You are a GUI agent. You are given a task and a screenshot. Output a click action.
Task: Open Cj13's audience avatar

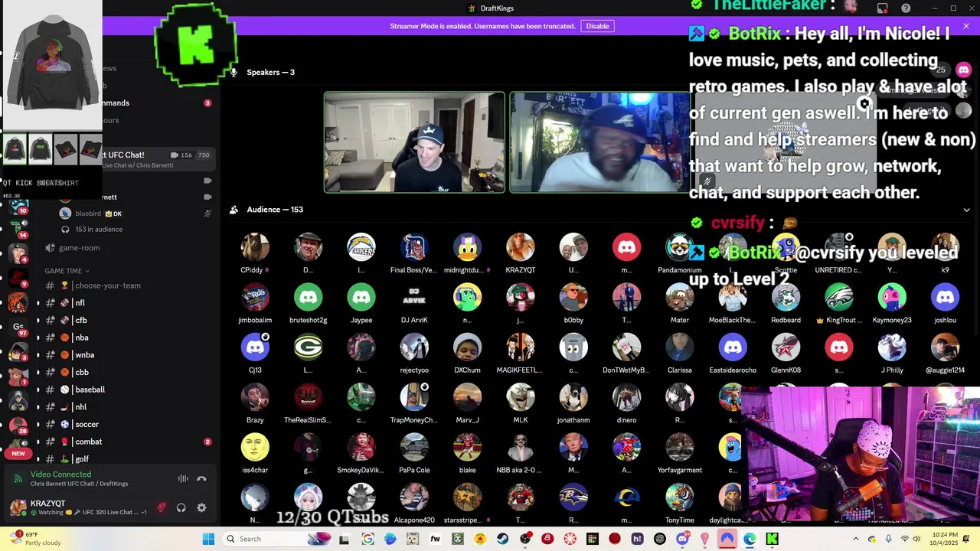pos(255,347)
